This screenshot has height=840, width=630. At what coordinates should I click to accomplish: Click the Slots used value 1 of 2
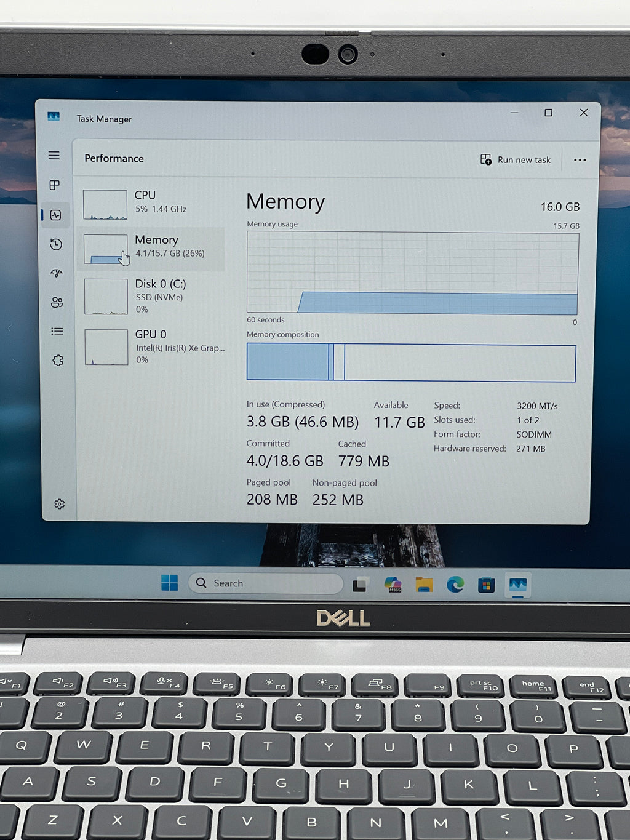[x=528, y=420]
